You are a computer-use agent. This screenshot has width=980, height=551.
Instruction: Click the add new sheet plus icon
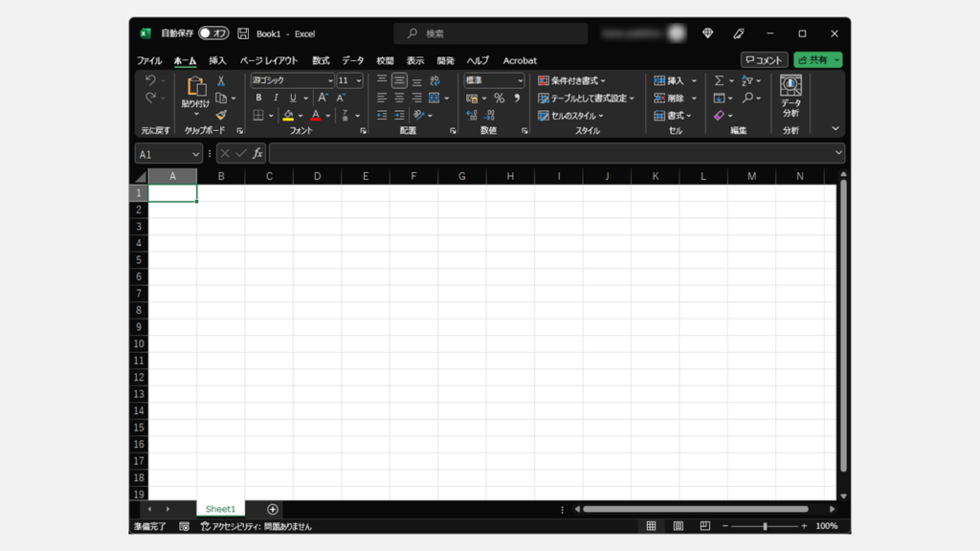[x=273, y=509]
